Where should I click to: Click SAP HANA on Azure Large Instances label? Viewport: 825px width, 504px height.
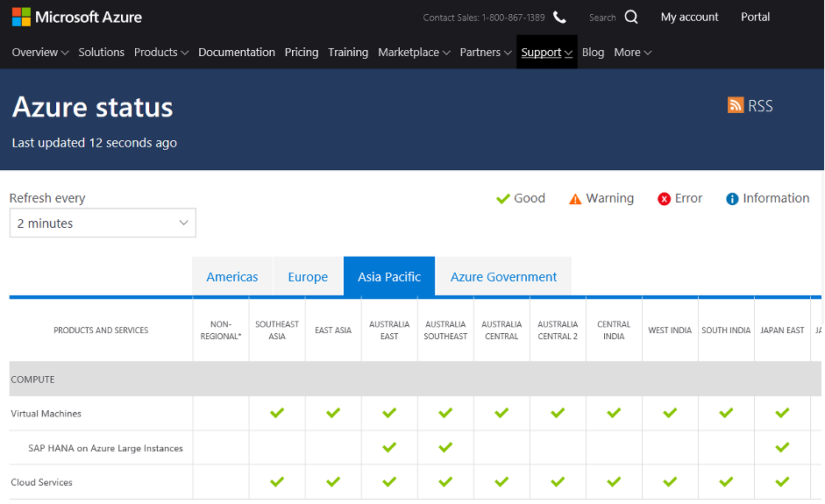click(106, 448)
